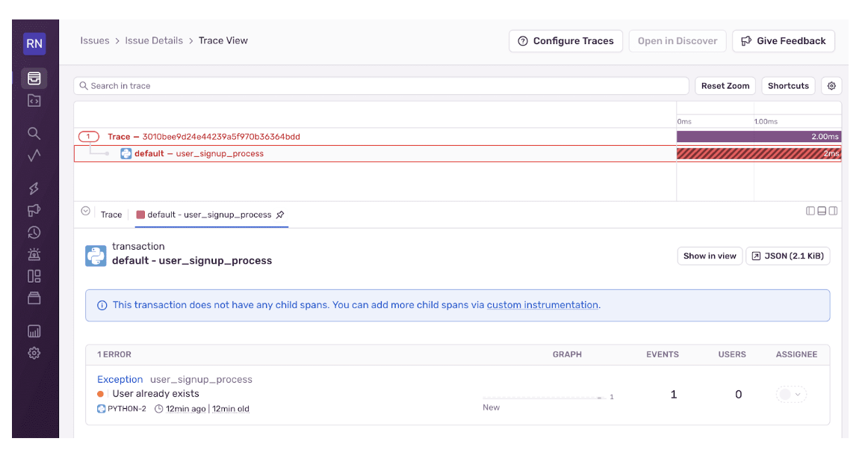Open the Performance traces sidebar icon
Image resolution: width=868 pixels, height=456 pixels.
click(34, 188)
